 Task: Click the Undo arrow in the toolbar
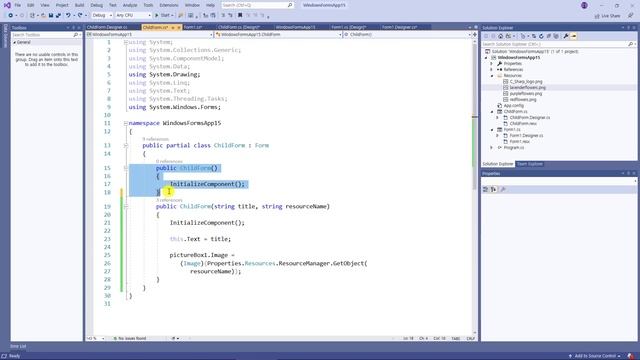pyautogui.click(x=68, y=16)
